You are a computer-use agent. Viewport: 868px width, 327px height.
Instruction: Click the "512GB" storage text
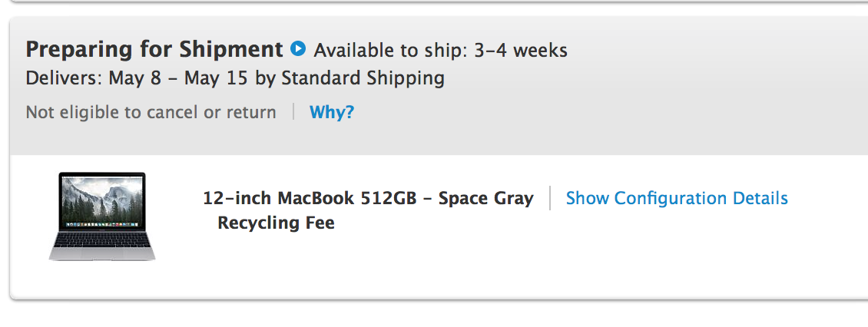(x=389, y=198)
